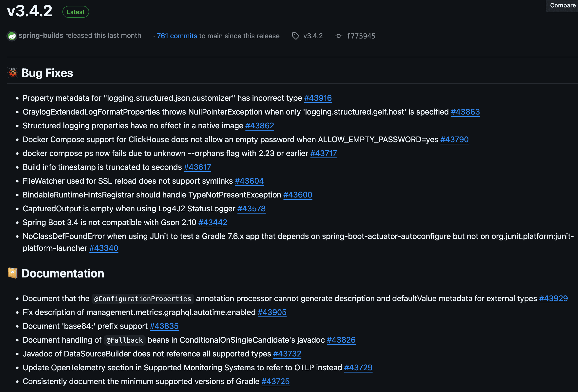Open commit f775945
578x392 pixels.
coord(361,36)
